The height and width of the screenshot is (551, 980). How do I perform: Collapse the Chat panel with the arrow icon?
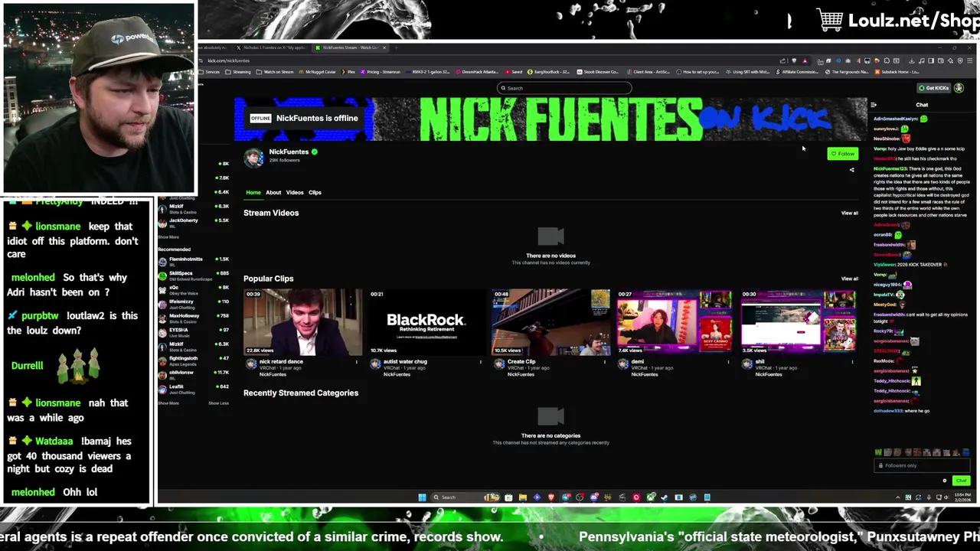click(874, 105)
